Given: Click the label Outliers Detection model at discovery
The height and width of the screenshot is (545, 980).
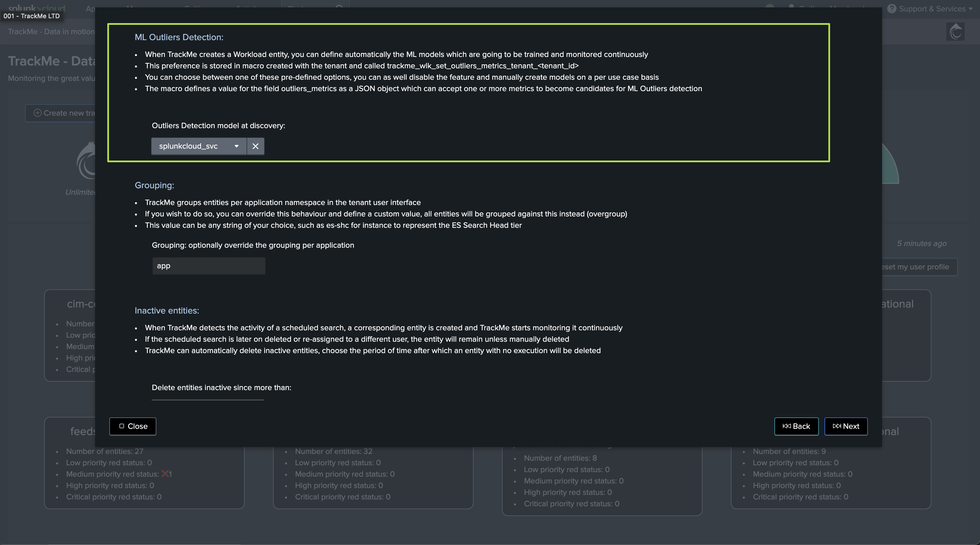Looking at the screenshot, I should [x=218, y=126].
